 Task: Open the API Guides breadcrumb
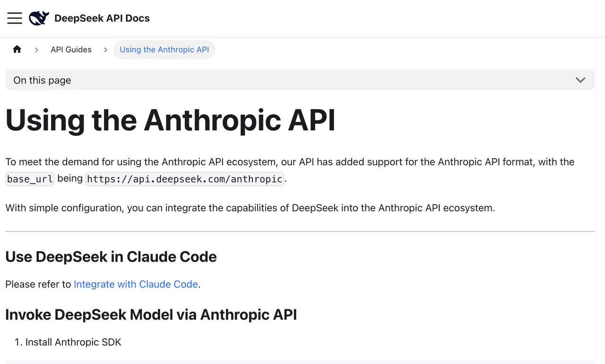(x=71, y=50)
